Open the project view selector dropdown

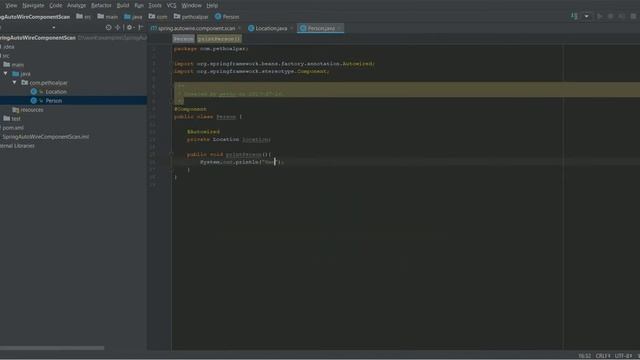53,27
